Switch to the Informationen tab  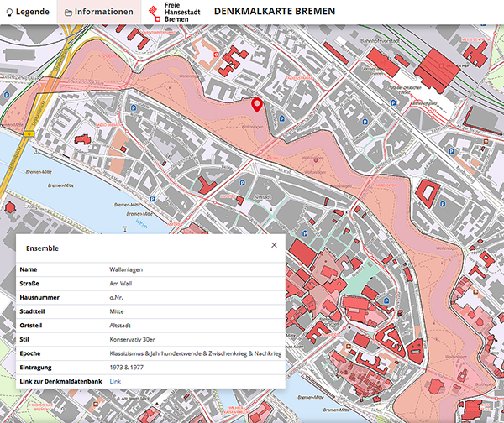point(98,13)
